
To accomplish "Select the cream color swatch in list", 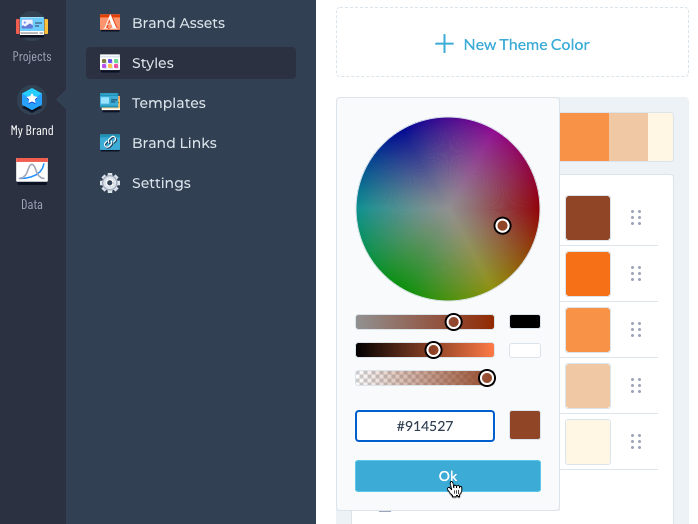I will click(588, 442).
